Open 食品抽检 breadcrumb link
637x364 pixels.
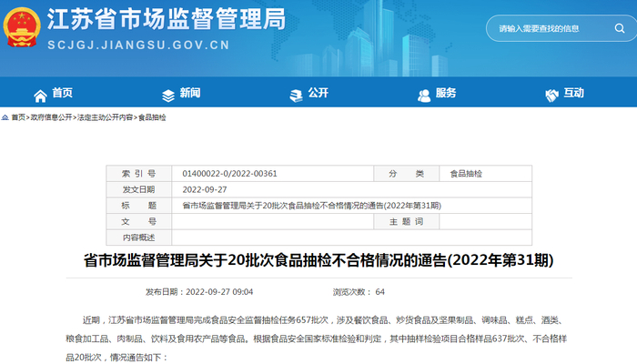click(x=152, y=117)
